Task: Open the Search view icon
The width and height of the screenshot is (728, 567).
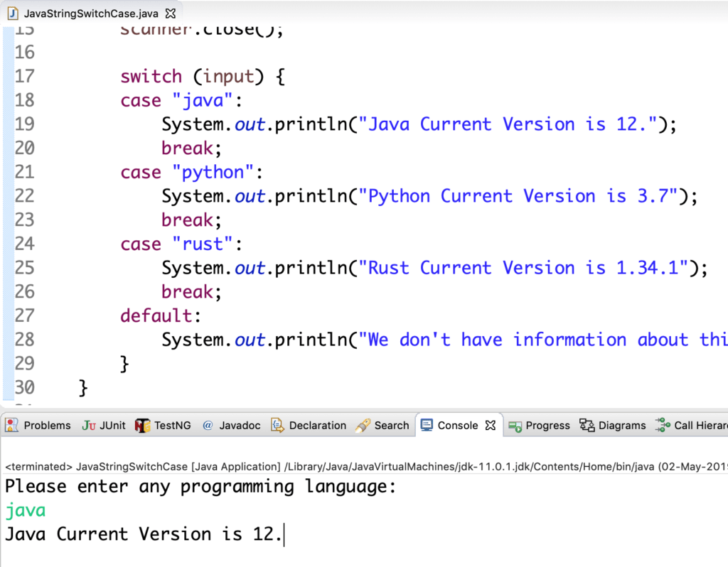Action: [x=361, y=425]
